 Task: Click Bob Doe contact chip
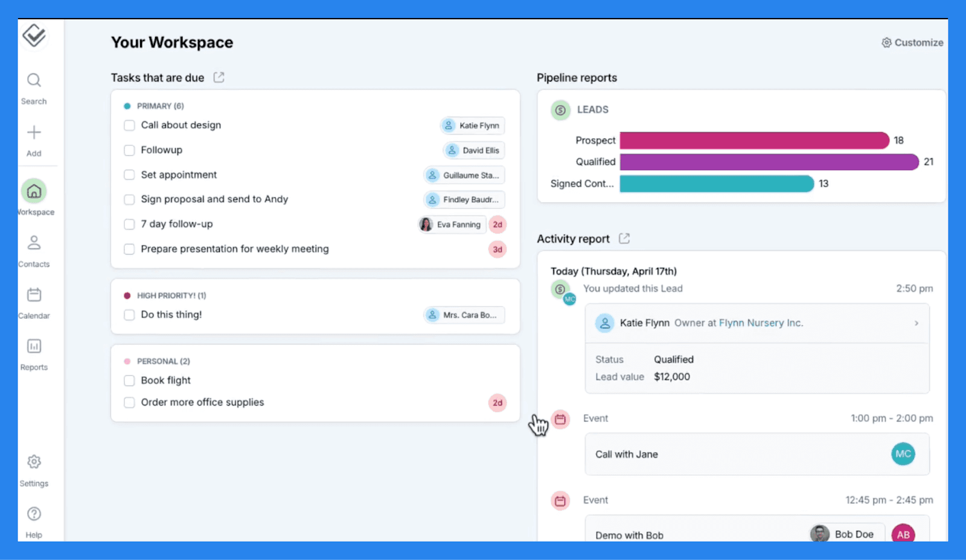[846, 534]
